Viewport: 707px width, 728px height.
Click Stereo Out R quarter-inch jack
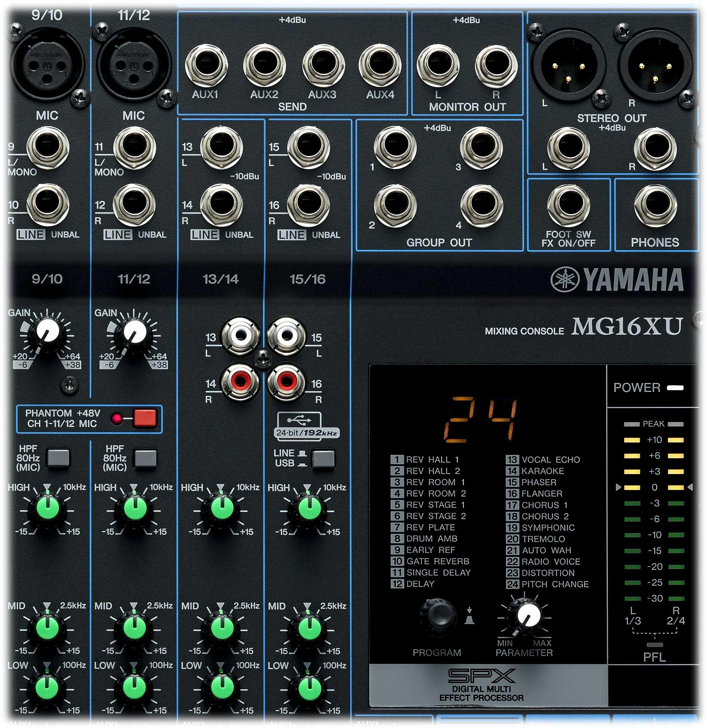pyautogui.click(x=655, y=148)
